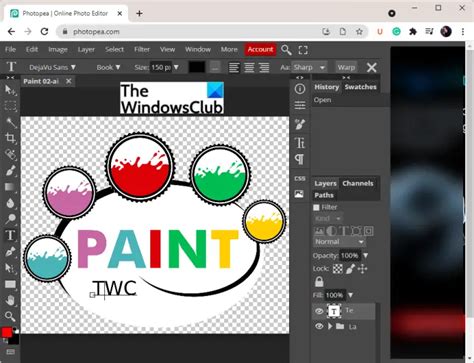This screenshot has width=474, height=363.
Task: Click the red Account button
Action: coord(260,49)
